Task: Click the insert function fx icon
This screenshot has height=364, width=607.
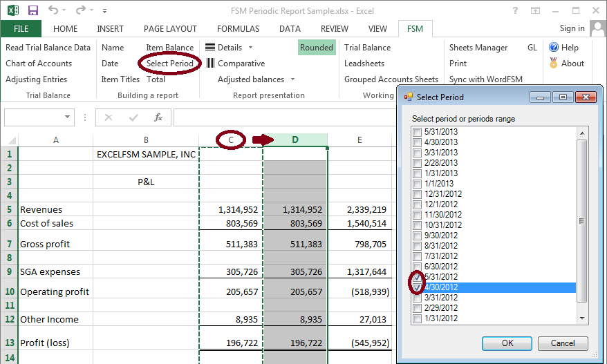Action: click(x=158, y=117)
